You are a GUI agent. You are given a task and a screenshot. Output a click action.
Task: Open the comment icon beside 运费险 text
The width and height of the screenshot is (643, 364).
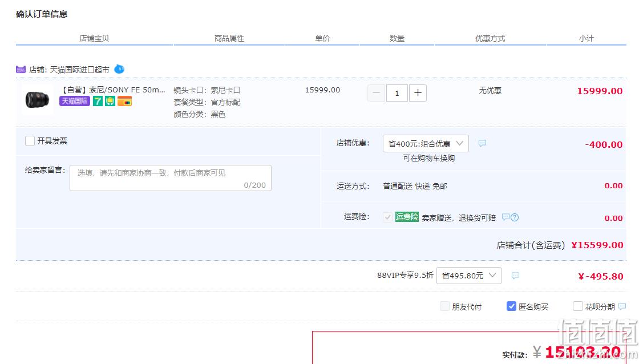[x=505, y=217]
